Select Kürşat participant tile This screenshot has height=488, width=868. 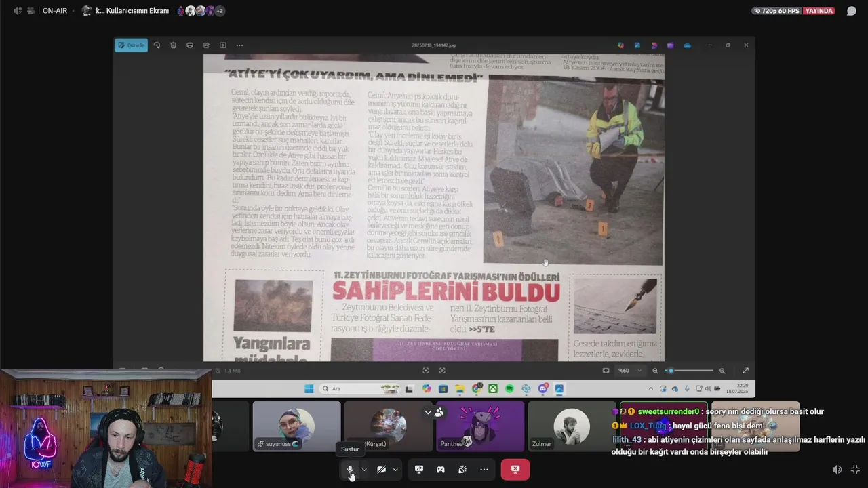388,426
